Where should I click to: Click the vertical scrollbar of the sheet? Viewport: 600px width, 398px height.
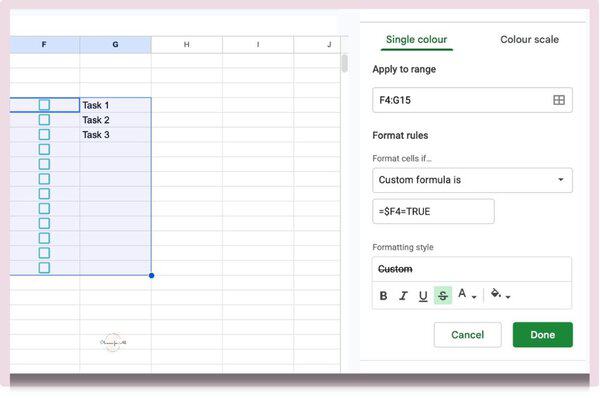(x=345, y=63)
